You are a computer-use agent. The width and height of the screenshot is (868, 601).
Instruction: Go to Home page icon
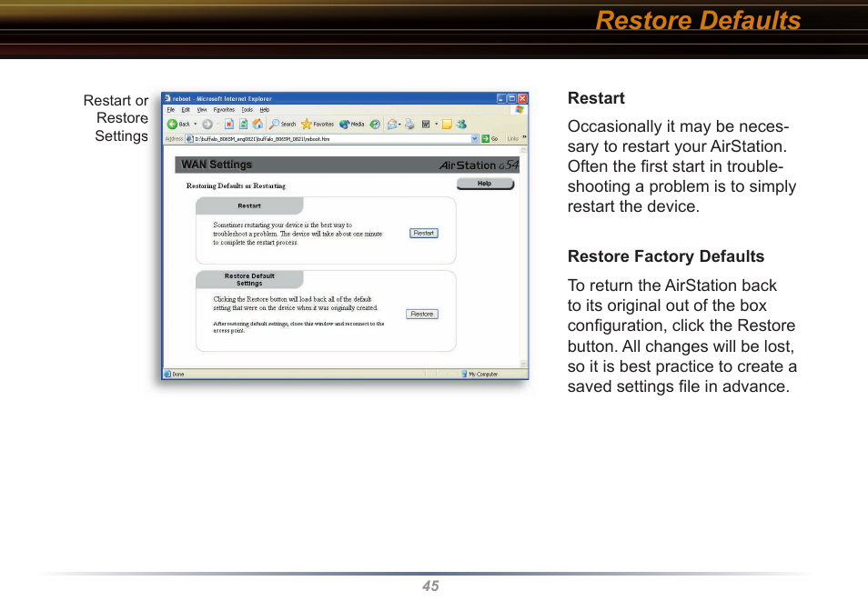tap(257, 124)
